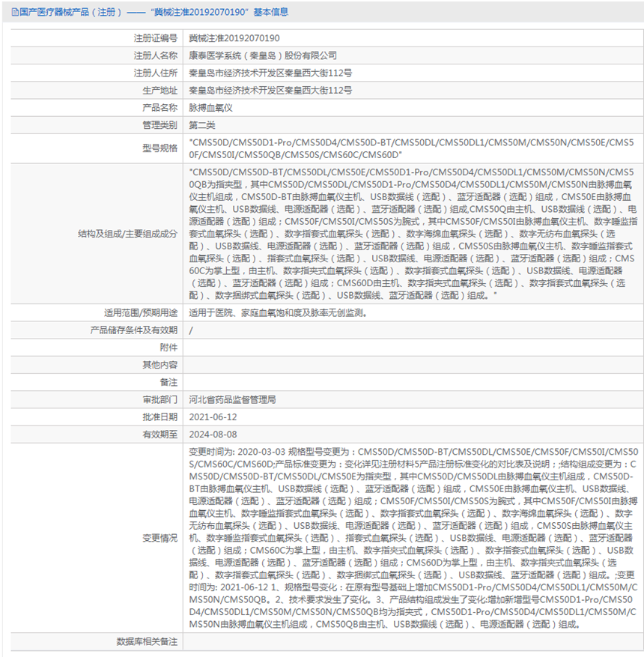Click the change history paragraph in the 变更情况 row

[x=413, y=538]
